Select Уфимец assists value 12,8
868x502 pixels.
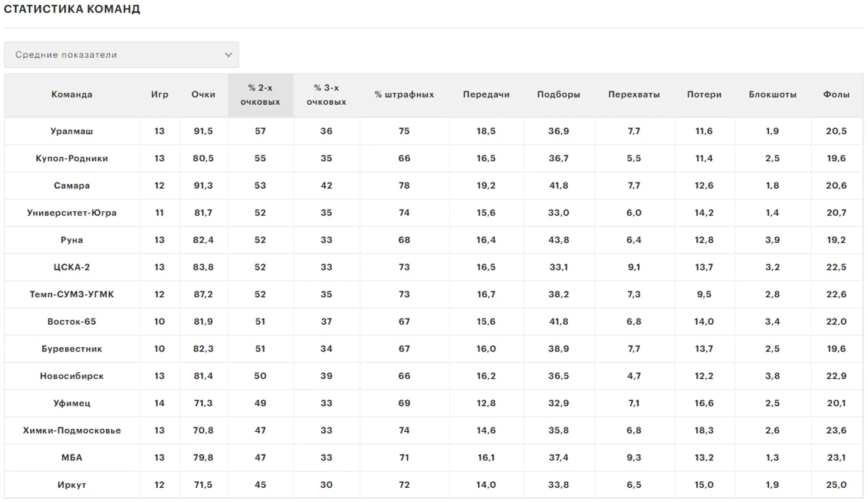click(x=486, y=403)
